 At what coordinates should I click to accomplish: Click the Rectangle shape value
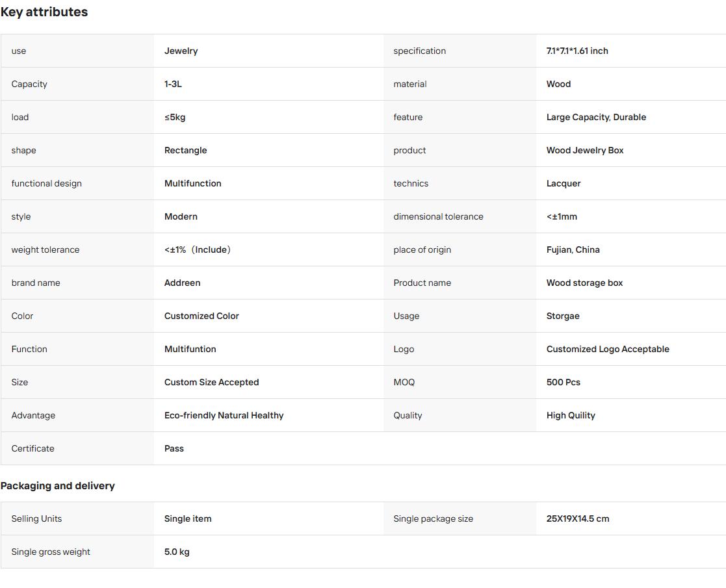pos(186,151)
